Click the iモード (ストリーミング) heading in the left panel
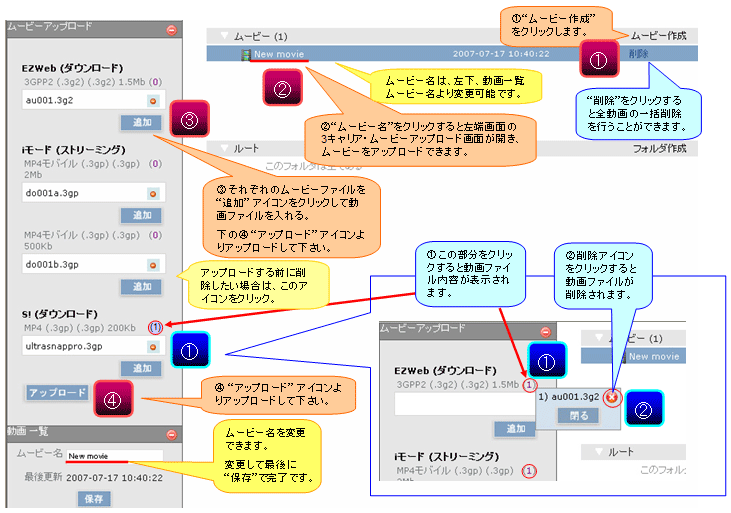Screen dimensions: 731x513 click(74, 150)
